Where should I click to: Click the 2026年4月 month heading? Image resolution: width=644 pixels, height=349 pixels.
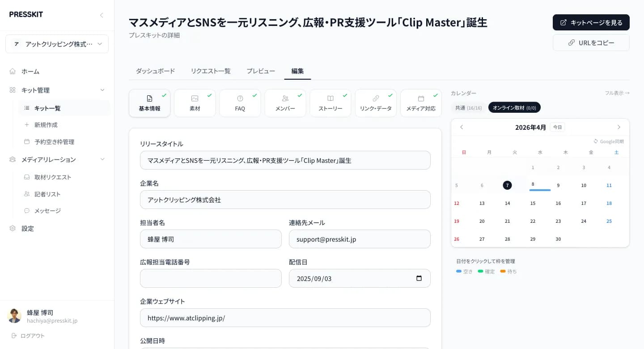click(x=530, y=127)
